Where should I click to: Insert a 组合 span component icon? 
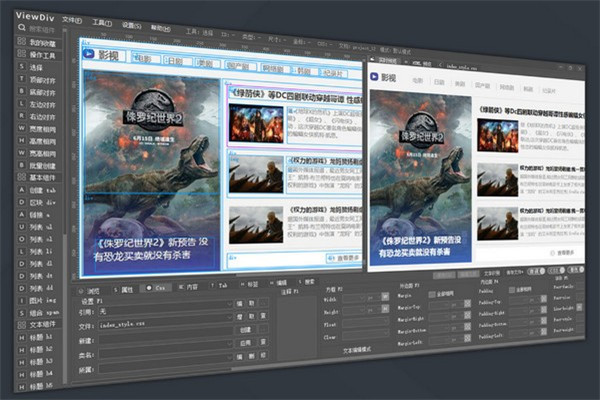tap(21, 313)
